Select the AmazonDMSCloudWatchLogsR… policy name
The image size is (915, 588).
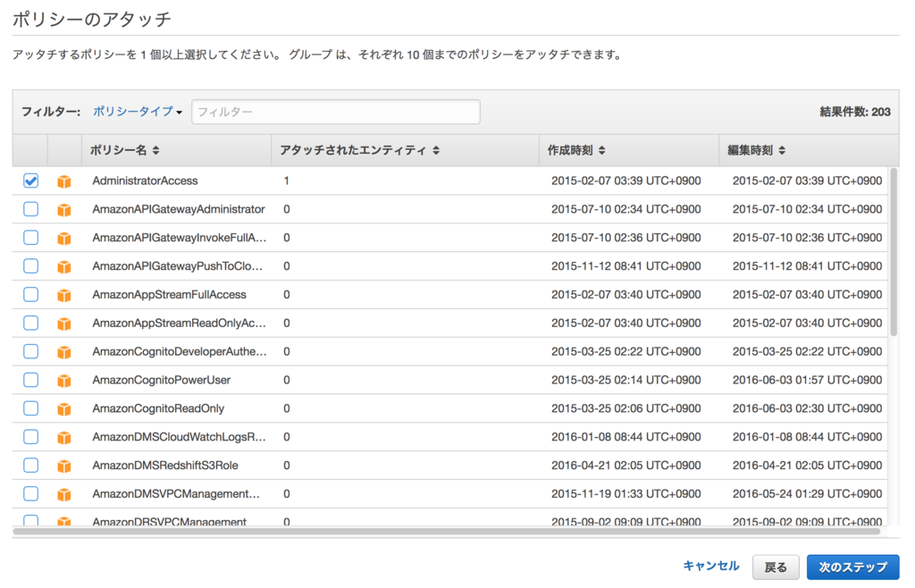[x=179, y=437]
